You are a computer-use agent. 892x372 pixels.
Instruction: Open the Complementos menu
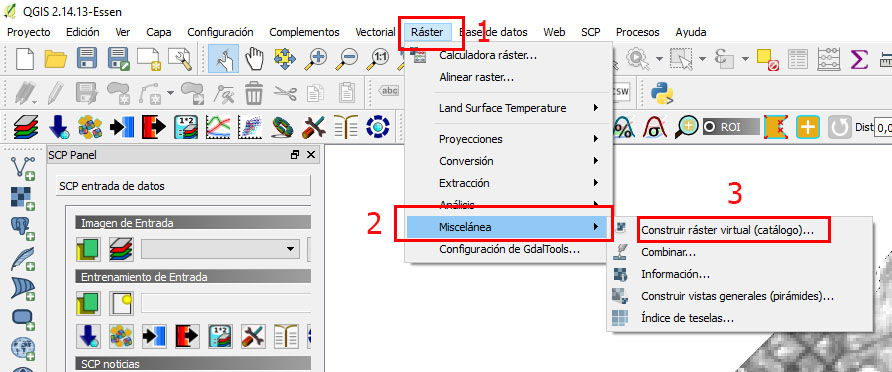pos(304,32)
